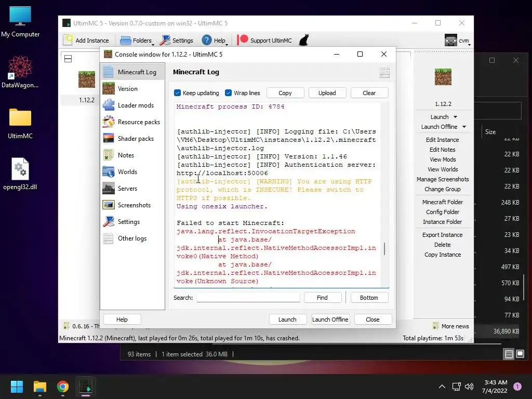
Task: Click the log page icon beside the heading
Action: click(384, 72)
